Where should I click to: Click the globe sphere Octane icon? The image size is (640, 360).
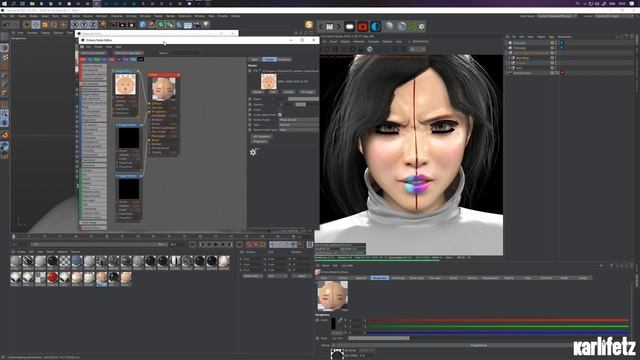coord(402,27)
